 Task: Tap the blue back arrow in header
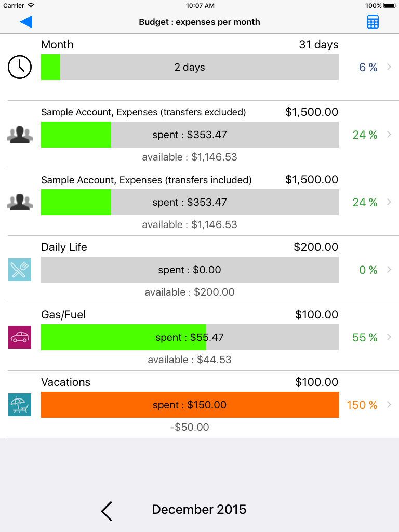pyautogui.click(x=26, y=22)
